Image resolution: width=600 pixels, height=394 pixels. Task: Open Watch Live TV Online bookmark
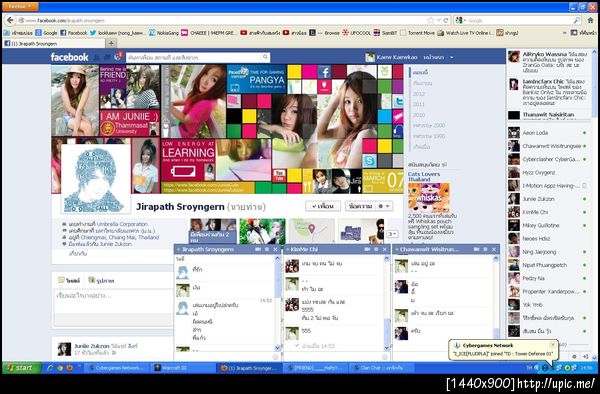click(x=465, y=33)
